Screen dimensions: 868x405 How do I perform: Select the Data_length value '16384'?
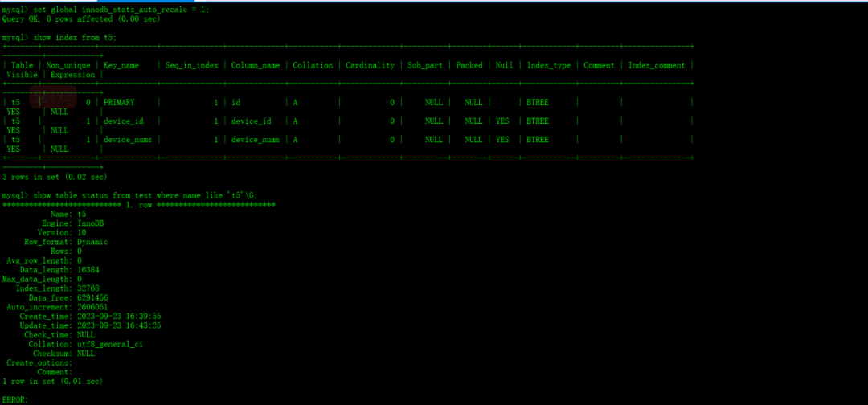[88, 270]
